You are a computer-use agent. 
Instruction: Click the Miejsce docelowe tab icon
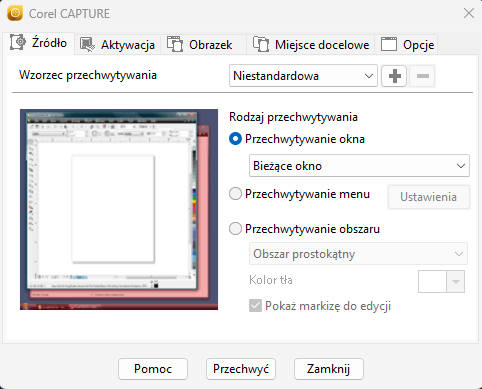tap(261, 44)
